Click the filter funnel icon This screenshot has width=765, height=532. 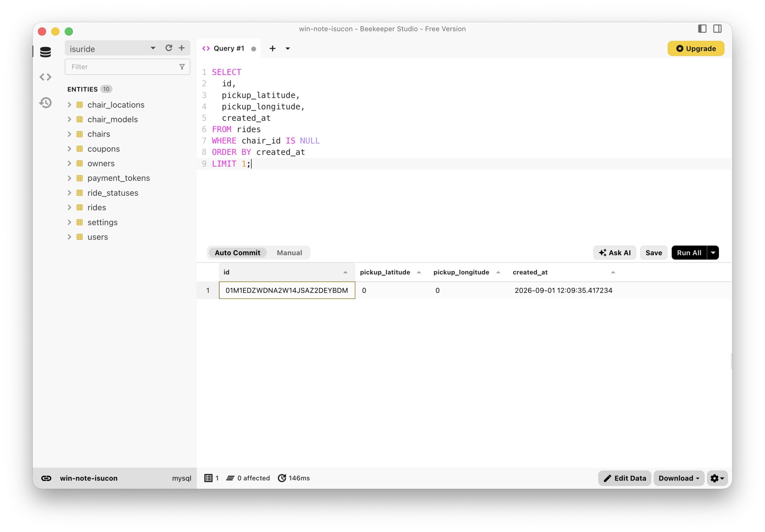182,67
